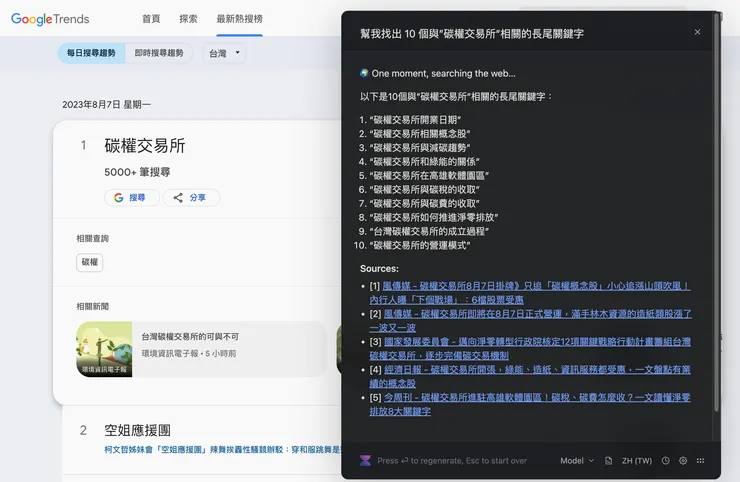Open the 台灣 region dropdown

click(x=225, y=53)
